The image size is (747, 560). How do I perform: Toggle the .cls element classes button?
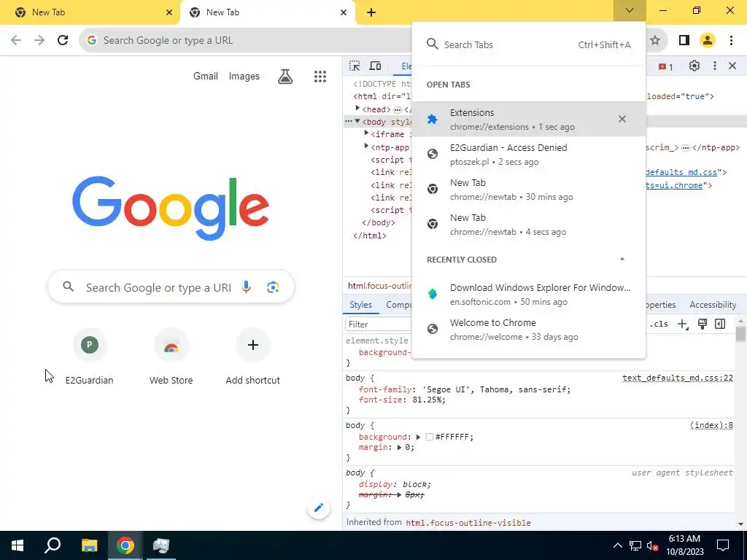pos(659,324)
